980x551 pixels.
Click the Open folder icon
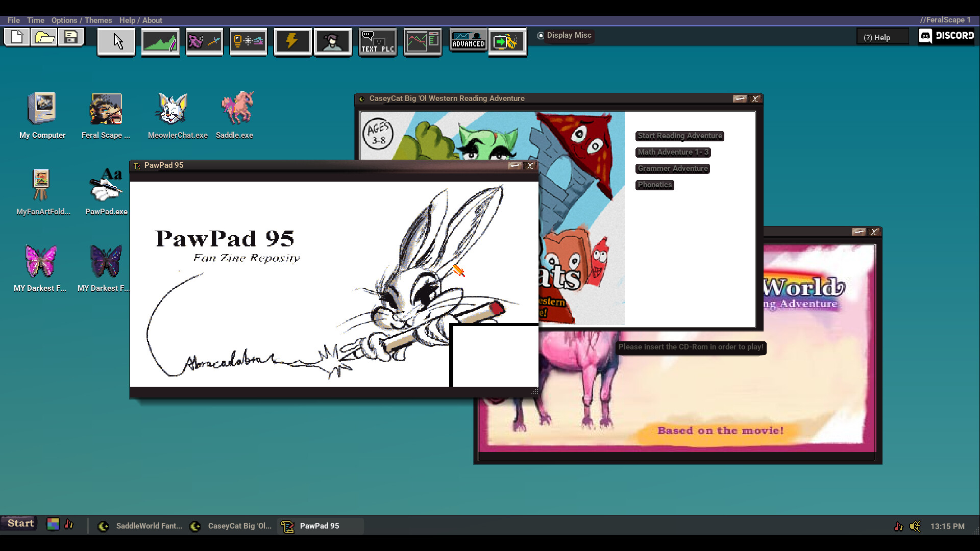point(44,38)
